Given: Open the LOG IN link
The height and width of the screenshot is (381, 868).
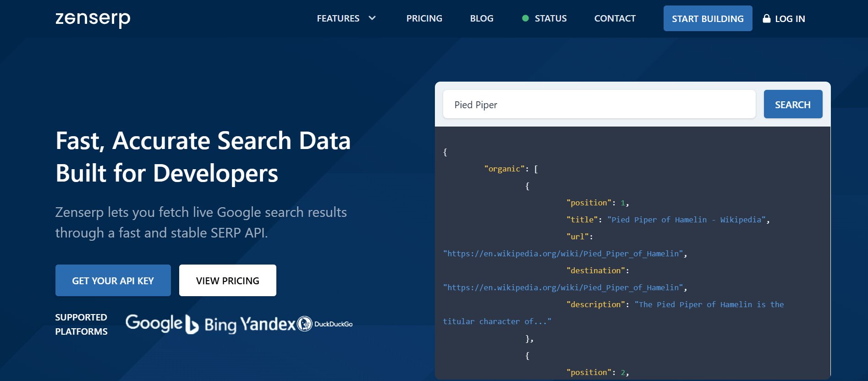Looking at the screenshot, I should click(x=790, y=19).
